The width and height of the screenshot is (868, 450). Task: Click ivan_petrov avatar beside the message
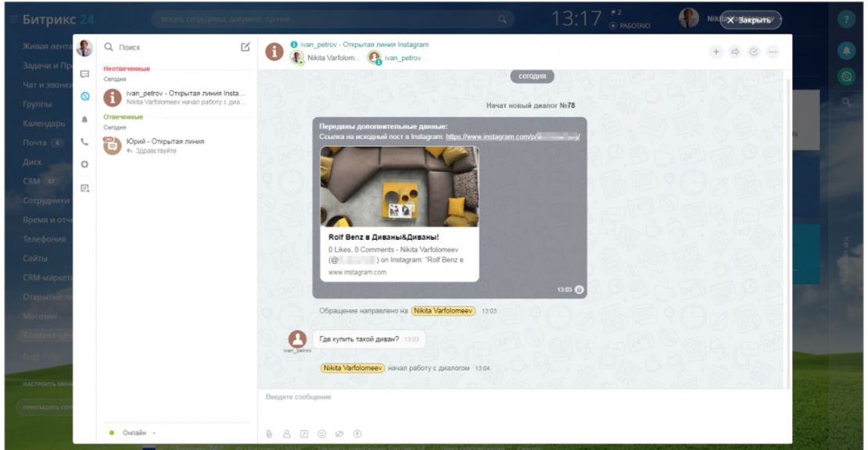(297, 339)
